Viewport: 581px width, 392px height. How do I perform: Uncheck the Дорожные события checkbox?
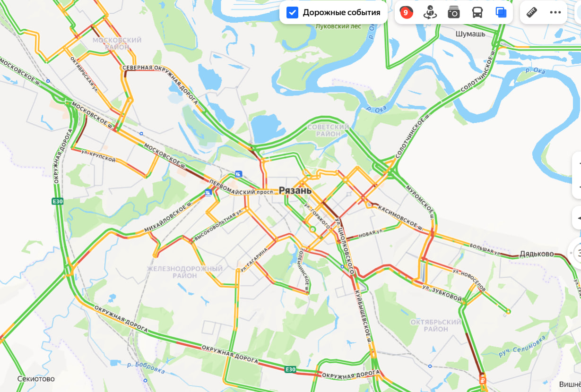(x=293, y=13)
